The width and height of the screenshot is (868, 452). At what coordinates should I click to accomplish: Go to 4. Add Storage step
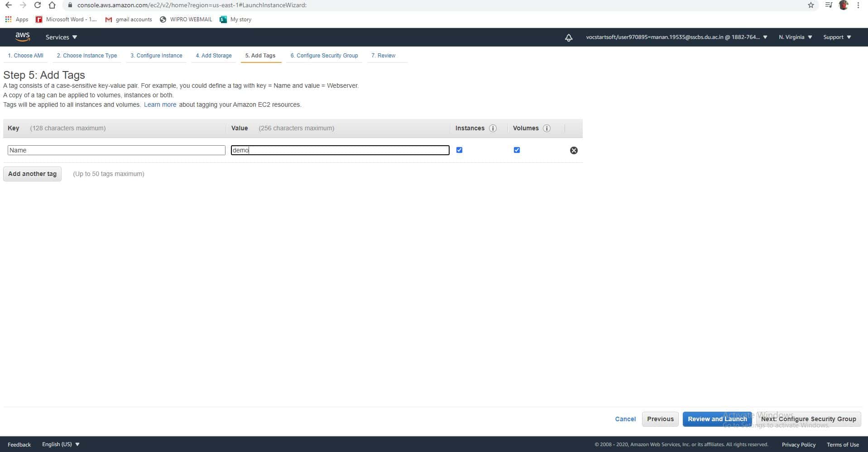(x=214, y=56)
